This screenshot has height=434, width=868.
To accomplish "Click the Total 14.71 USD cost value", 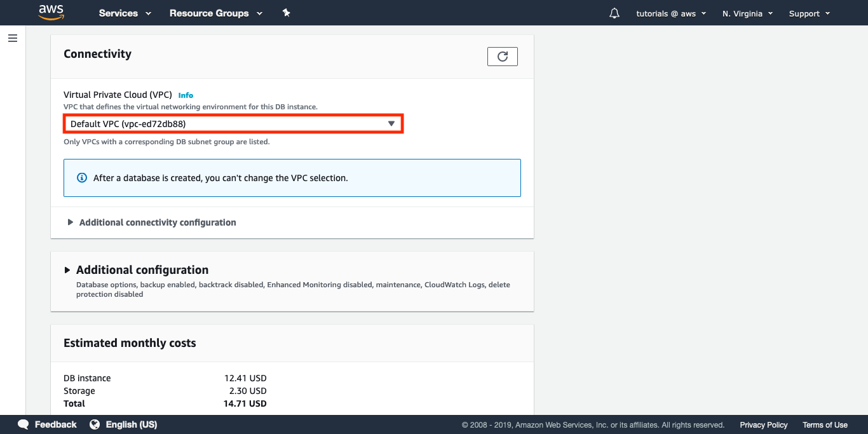I will coord(245,403).
